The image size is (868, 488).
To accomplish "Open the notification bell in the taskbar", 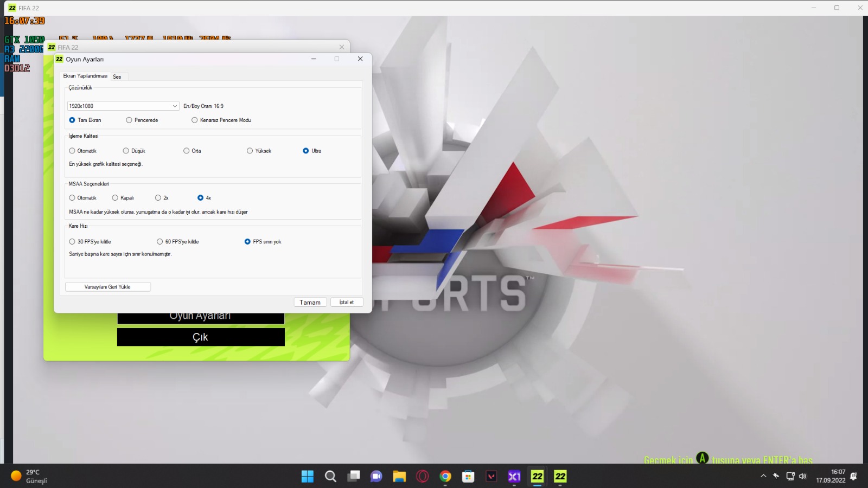I will tap(854, 476).
